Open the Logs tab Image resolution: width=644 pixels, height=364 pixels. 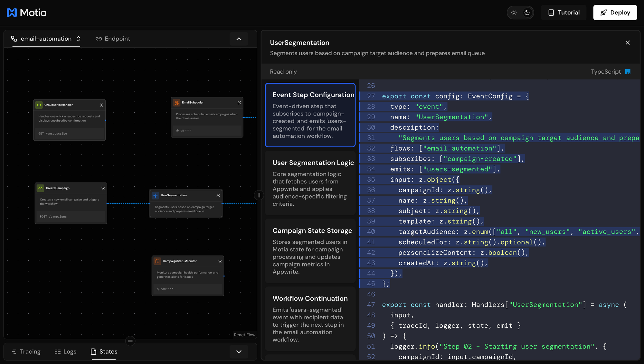point(66,351)
